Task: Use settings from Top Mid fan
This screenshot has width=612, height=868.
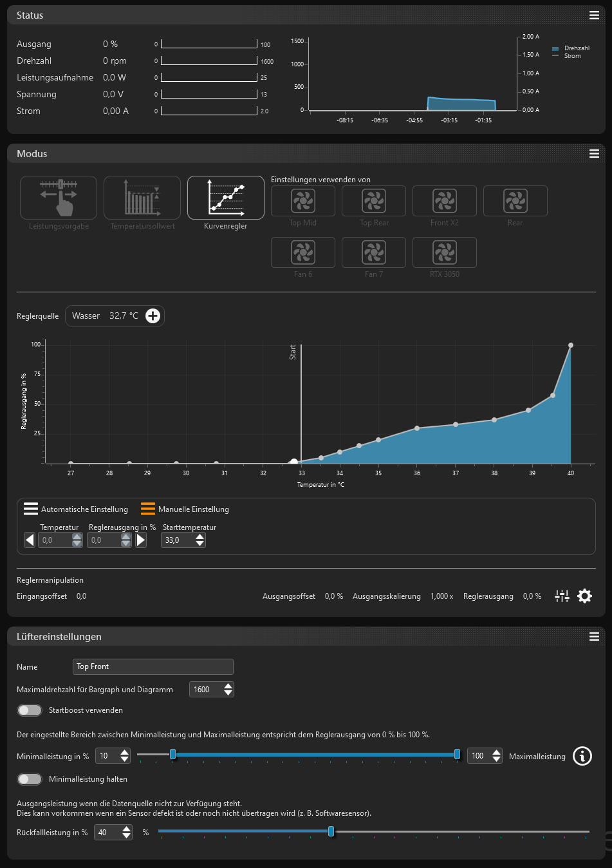Action: 302,201
